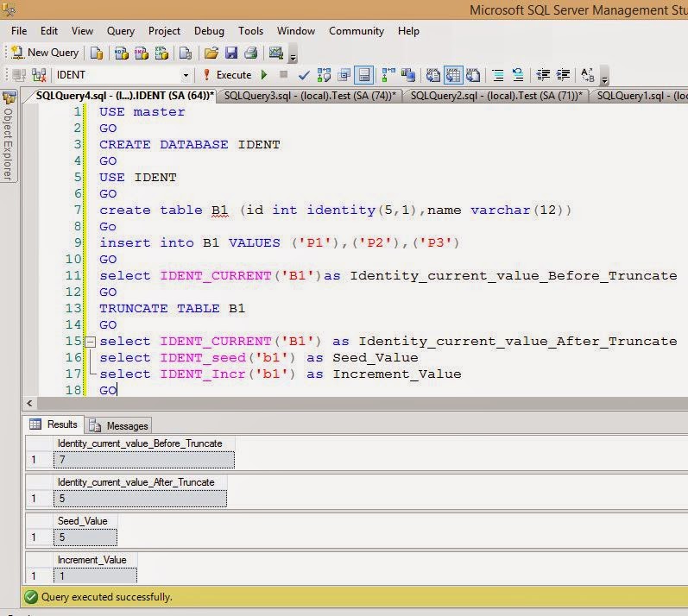Save the current query with the floppy icon

[x=231, y=53]
